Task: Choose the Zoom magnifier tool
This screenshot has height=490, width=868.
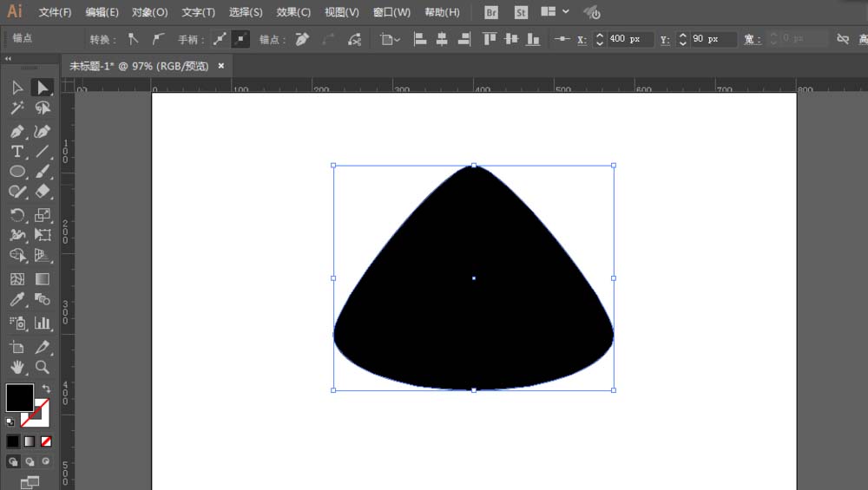Action: (x=42, y=368)
